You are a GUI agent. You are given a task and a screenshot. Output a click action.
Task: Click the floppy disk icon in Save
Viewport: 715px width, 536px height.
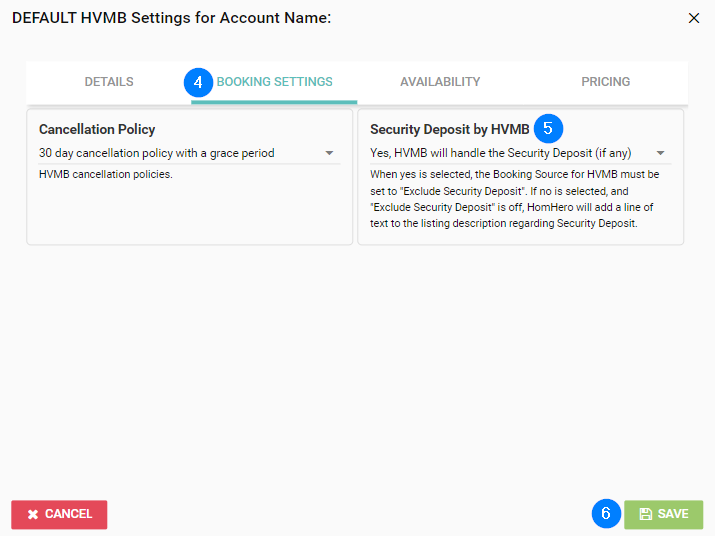645,514
